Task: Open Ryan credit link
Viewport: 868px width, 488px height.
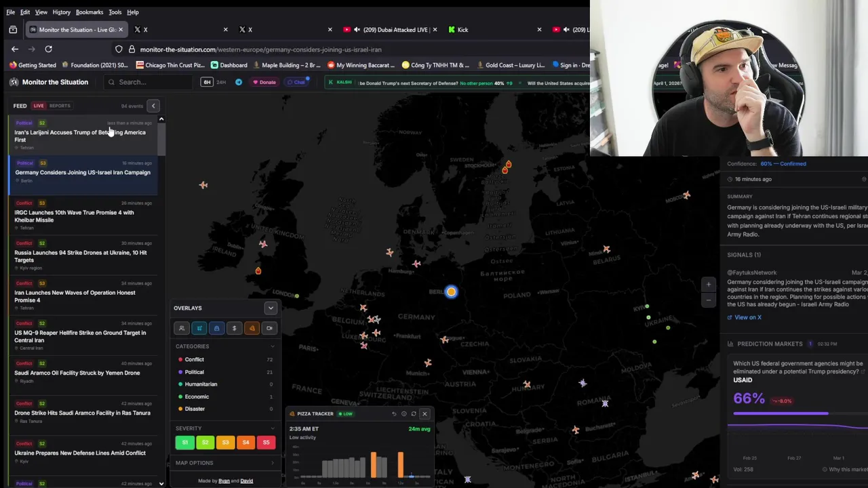Action: (224, 481)
